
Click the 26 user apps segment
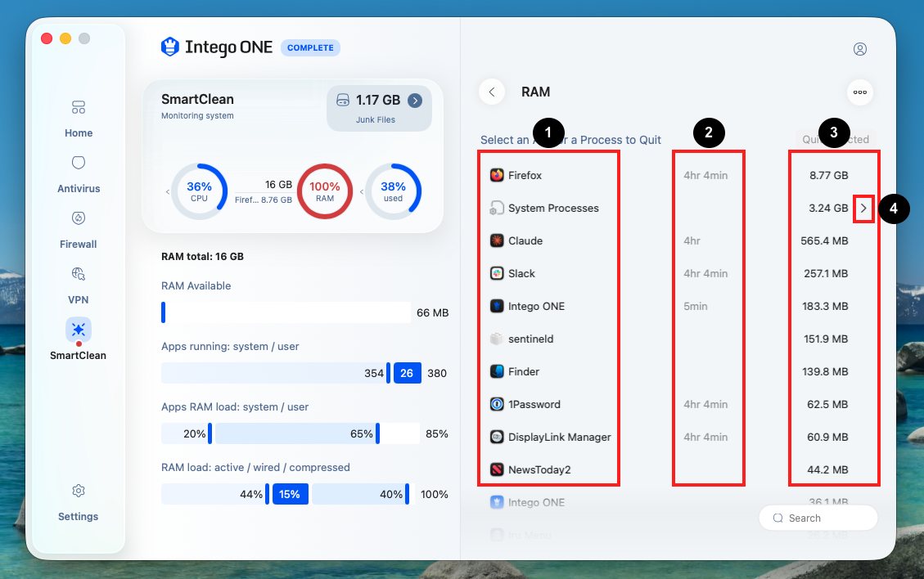coord(408,373)
